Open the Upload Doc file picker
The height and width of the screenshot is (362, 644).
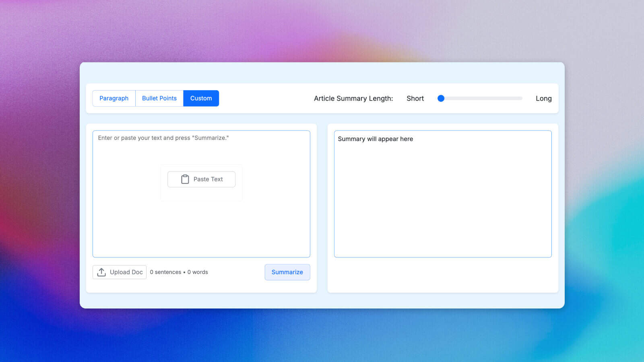[x=120, y=272]
